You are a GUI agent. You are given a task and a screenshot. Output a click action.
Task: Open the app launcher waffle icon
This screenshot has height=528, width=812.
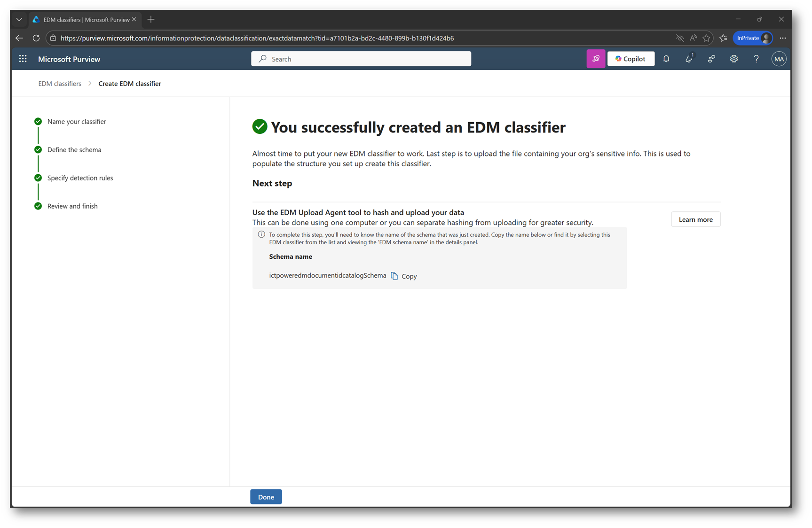23,59
